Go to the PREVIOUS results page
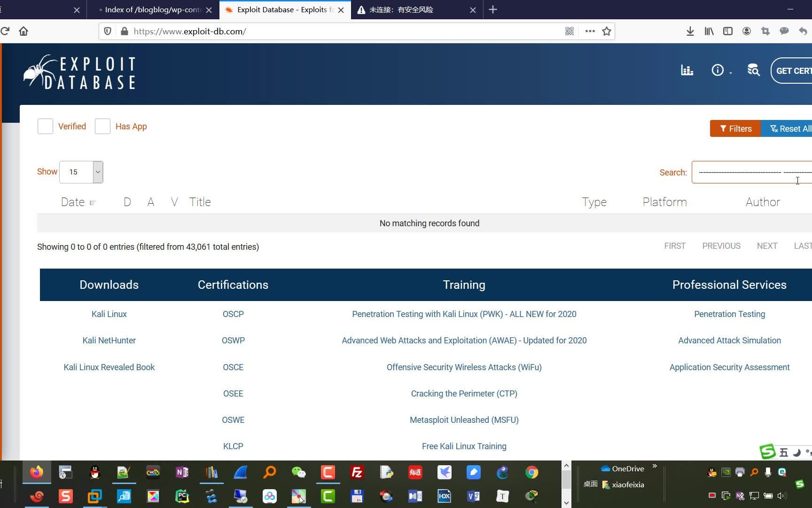812x508 pixels. click(x=721, y=246)
